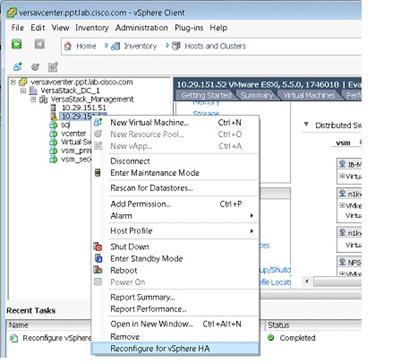Click the breadcrumb arrow before Hosts and Clusters
The width and height of the screenshot is (418, 364).
pos(167,45)
